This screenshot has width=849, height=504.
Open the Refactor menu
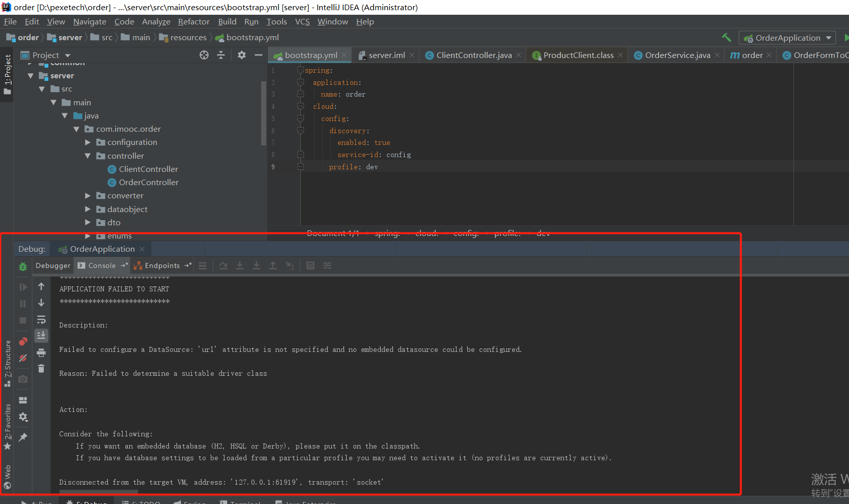[x=193, y=21]
